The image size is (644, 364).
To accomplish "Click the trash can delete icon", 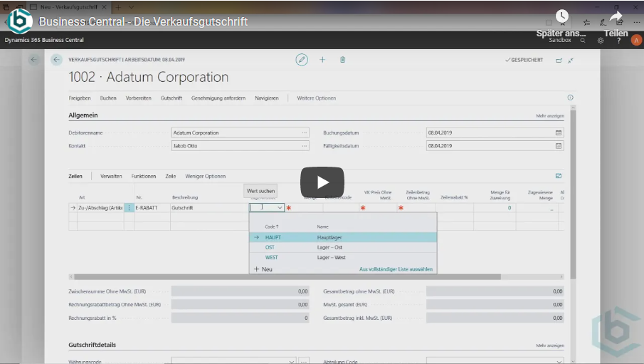I will click(342, 60).
